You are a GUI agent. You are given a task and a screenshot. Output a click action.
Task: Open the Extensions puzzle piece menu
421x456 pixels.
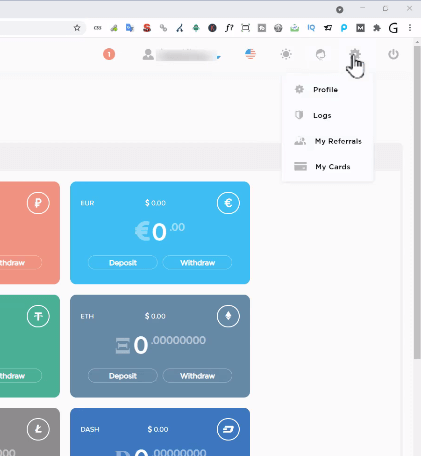tap(377, 28)
